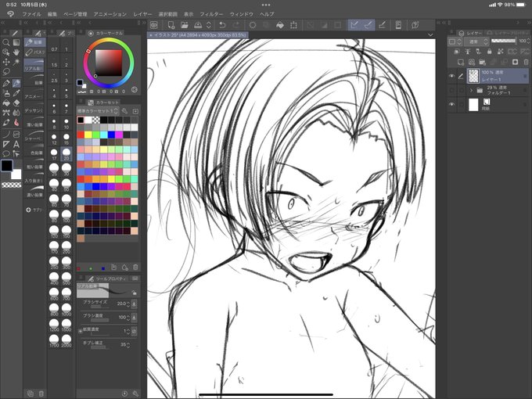The width and height of the screenshot is (532, 399).
Task: Select the Move layer tool
Action: tap(5, 62)
